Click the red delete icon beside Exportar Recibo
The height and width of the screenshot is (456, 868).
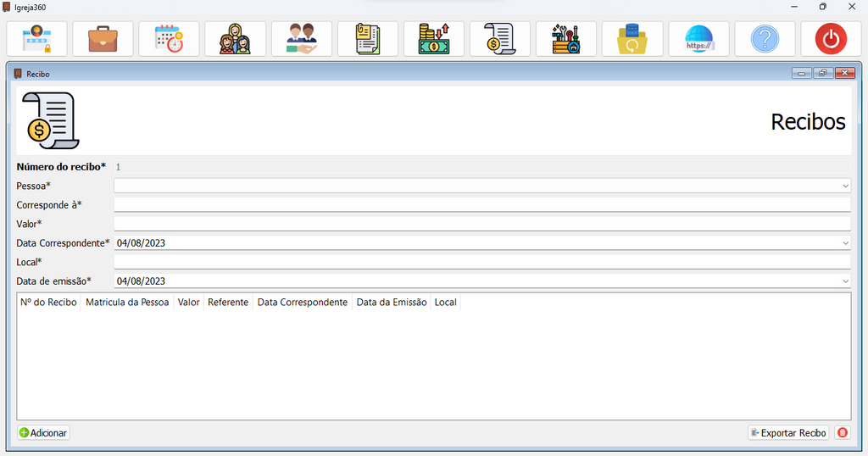[x=843, y=433]
